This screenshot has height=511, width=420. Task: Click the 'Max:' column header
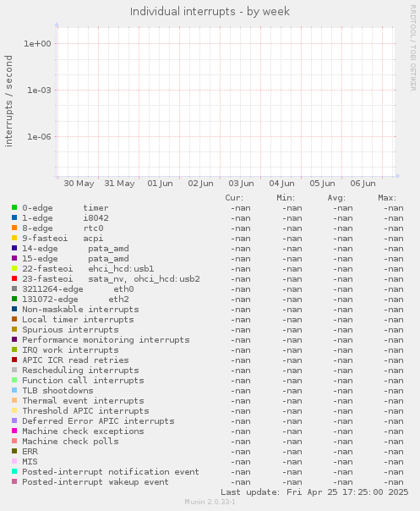tap(387, 198)
